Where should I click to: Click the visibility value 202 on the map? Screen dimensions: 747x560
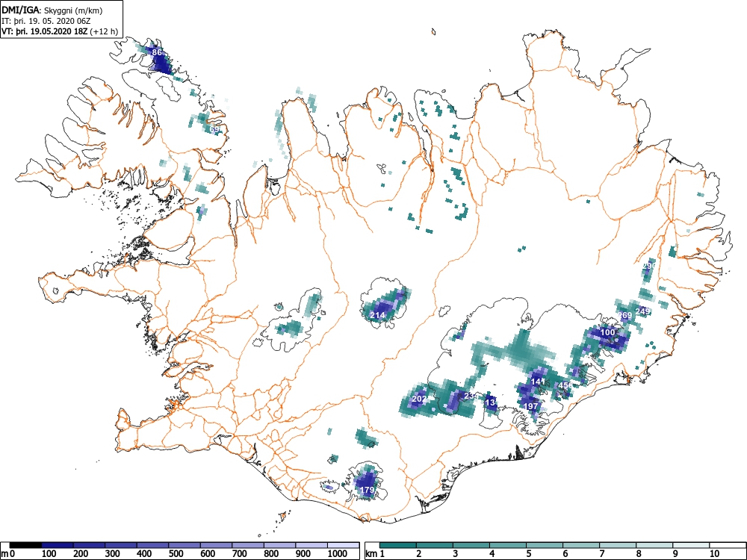click(x=419, y=399)
